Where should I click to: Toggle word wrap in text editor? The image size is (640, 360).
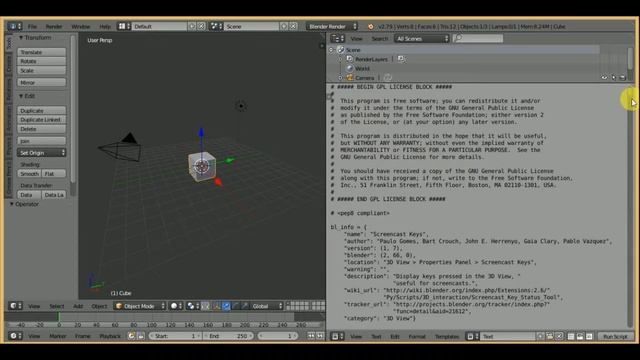(580, 336)
